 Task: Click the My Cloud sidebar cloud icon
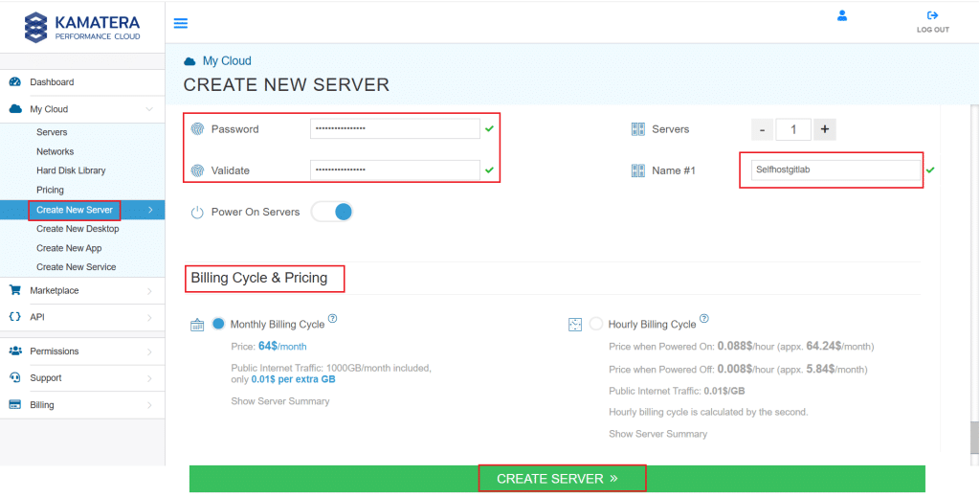[x=15, y=109]
